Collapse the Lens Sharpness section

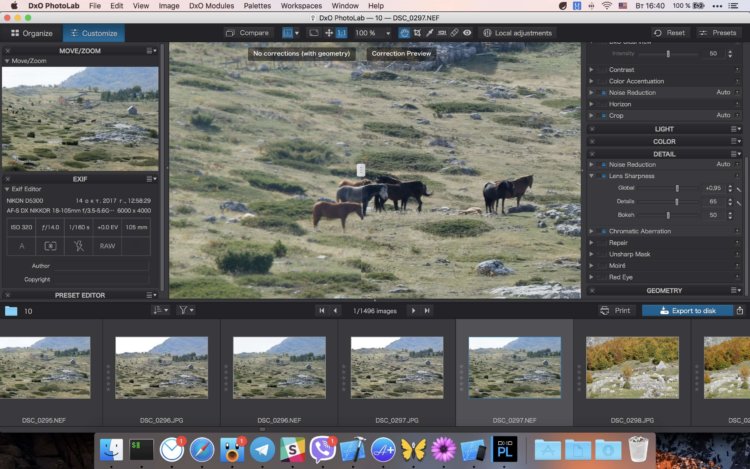592,176
